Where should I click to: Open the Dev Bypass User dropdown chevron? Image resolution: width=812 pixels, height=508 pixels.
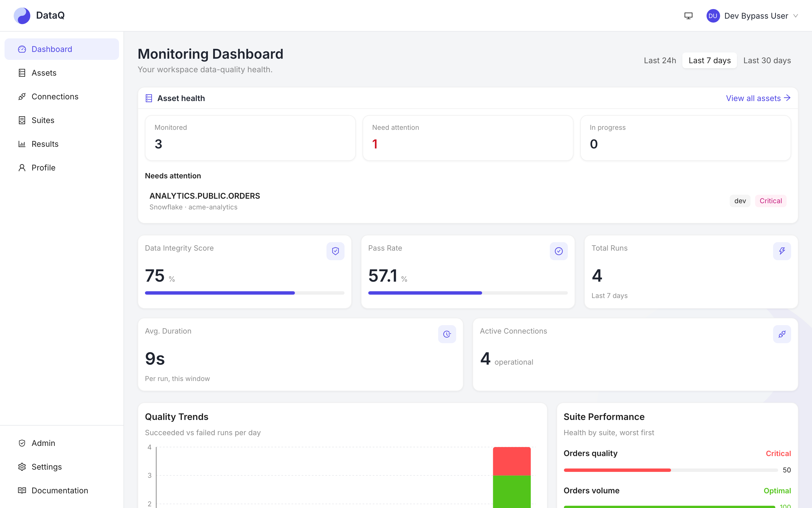click(x=795, y=16)
